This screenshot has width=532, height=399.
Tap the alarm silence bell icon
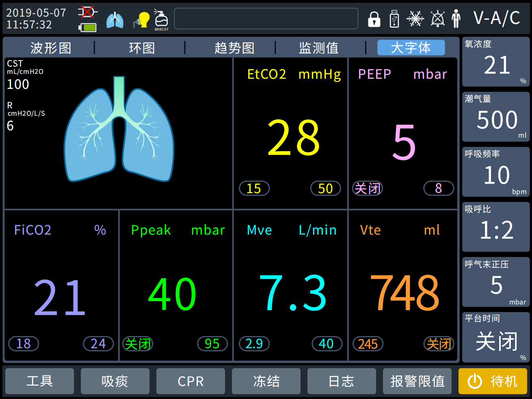point(437,19)
